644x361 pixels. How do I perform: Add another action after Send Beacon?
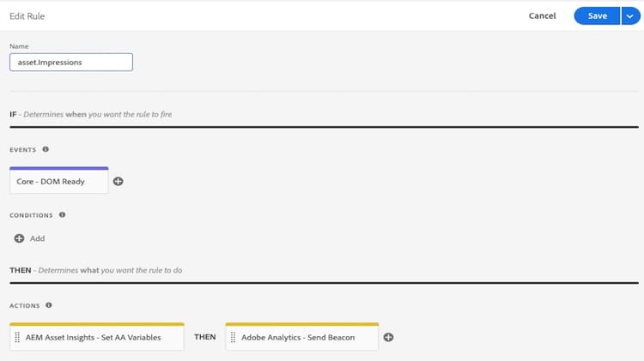388,337
